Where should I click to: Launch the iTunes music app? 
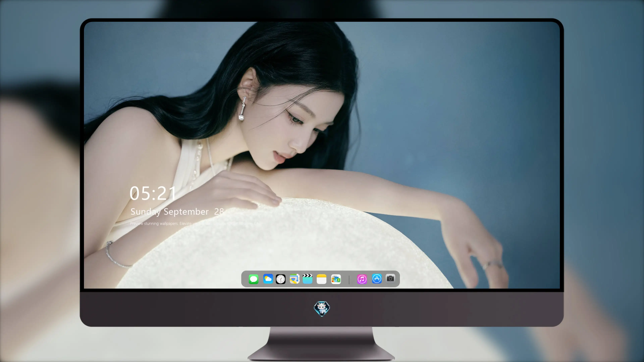tap(362, 279)
